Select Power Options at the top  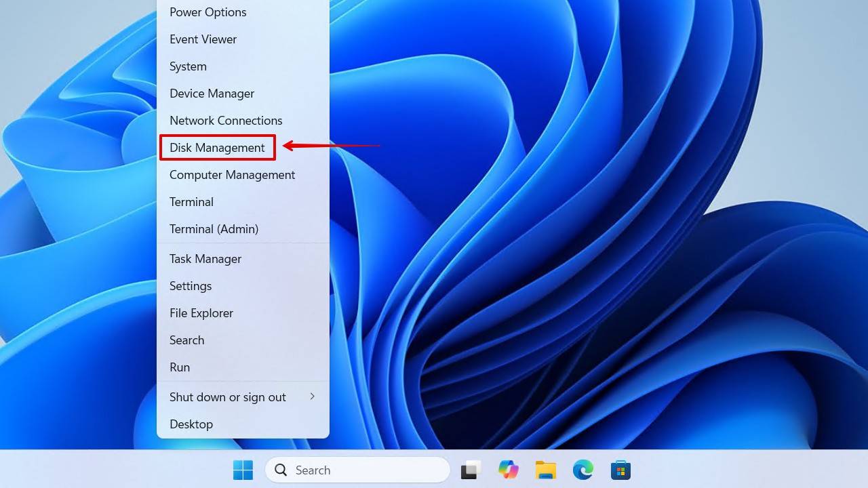208,12
